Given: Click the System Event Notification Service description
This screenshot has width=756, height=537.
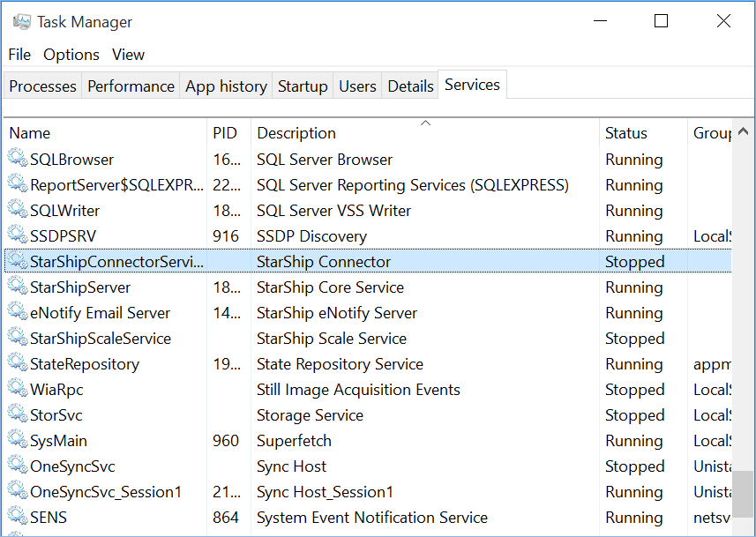Looking at the screenshot, I should 372,518.
